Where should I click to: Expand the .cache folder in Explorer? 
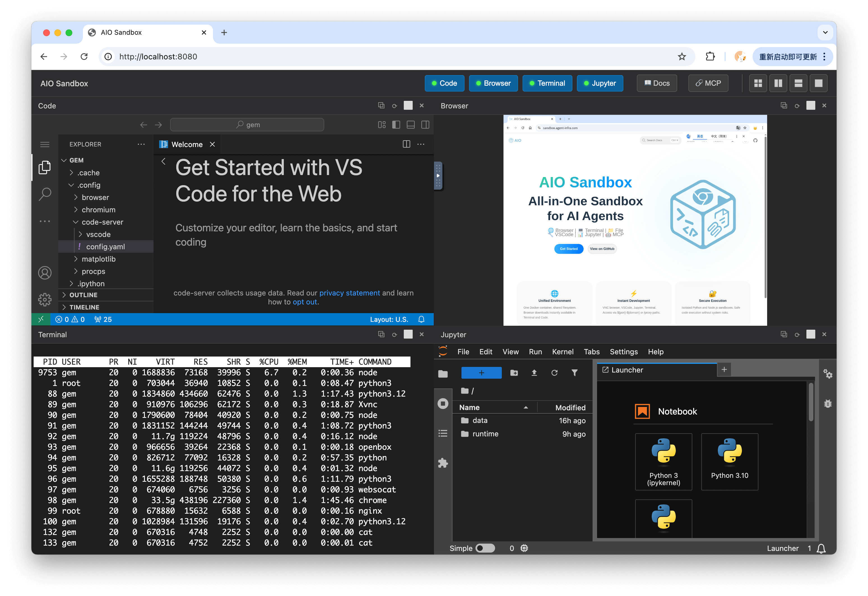(89, 173)
